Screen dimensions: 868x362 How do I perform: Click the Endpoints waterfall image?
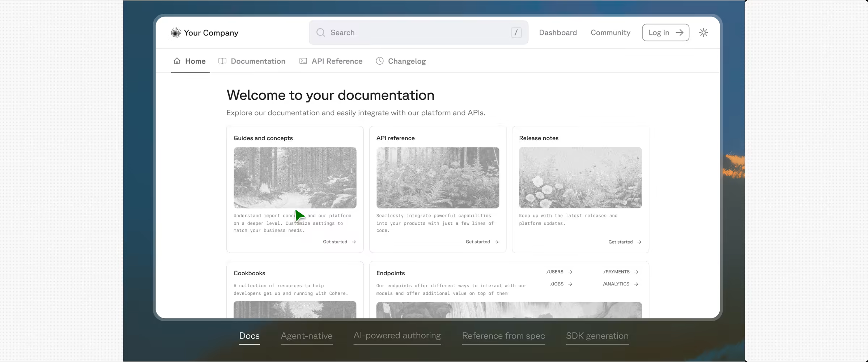pos(509,310)
